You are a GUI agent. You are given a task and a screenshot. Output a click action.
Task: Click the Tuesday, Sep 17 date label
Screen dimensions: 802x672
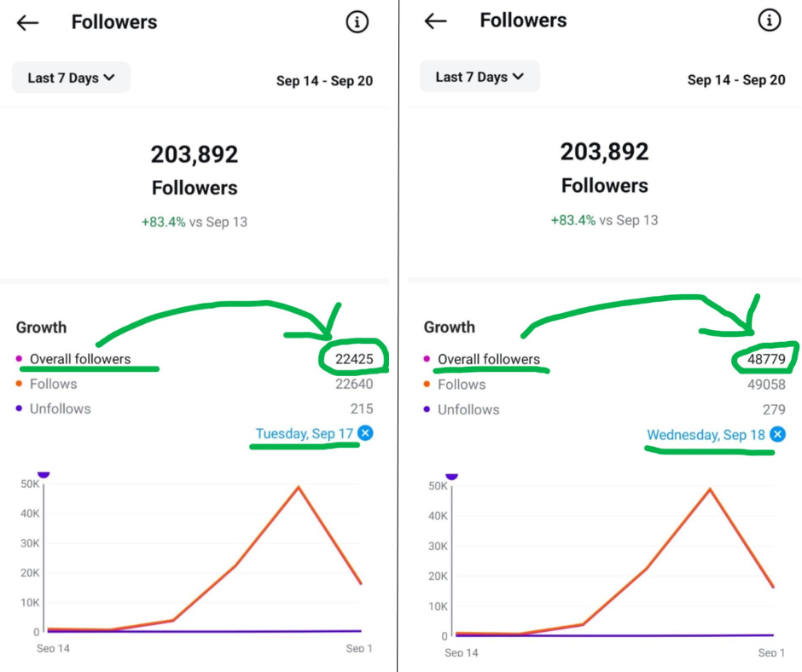click(305, 433)
